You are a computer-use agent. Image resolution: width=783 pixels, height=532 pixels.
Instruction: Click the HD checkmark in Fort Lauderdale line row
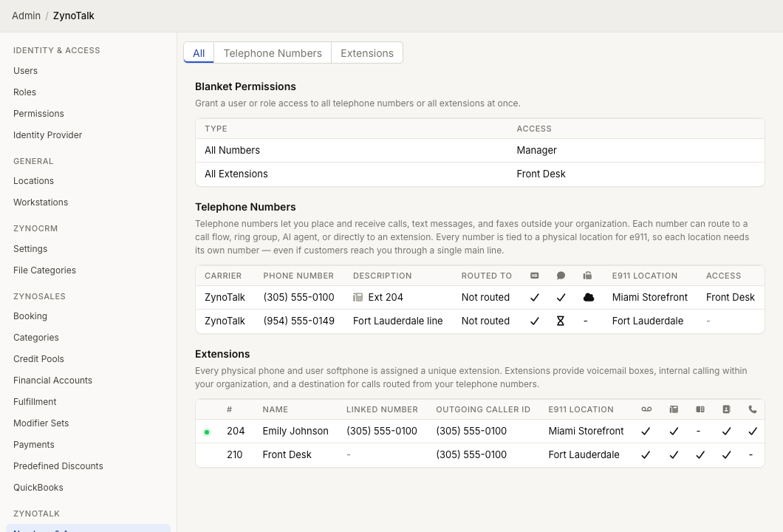click(x=534, y=321)
